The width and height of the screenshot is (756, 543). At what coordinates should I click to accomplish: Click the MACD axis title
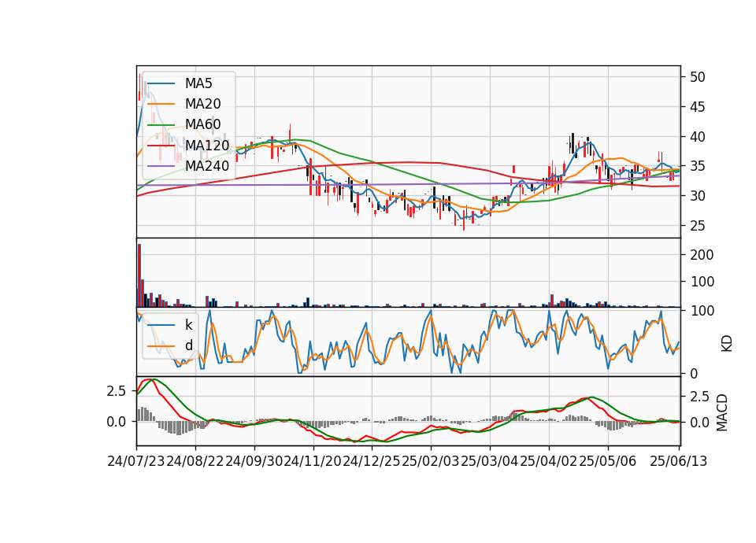(x=722, y=412)
